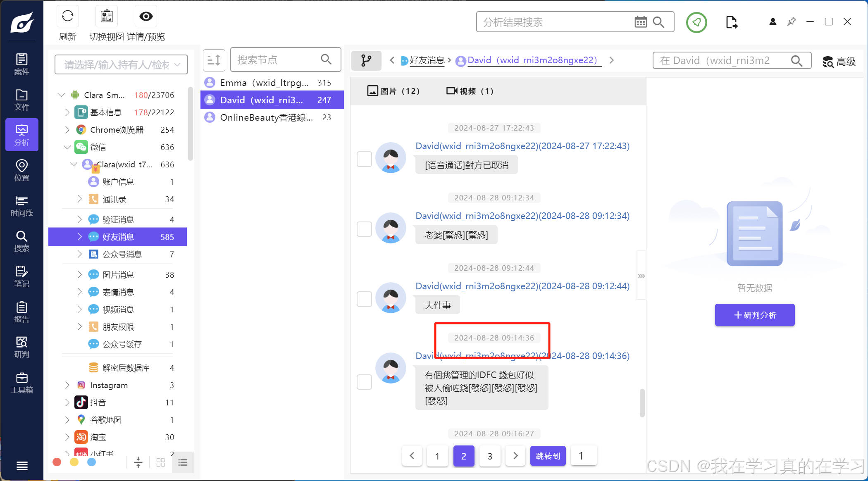Image resolution: width=868 pixels, height=481 pixels.
Task: Click the 研判分析 button
Action: [754, 315]
